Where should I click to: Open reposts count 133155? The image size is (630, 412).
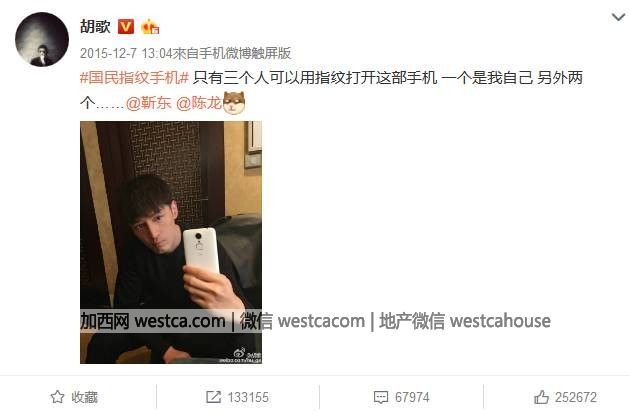[248, 398]
